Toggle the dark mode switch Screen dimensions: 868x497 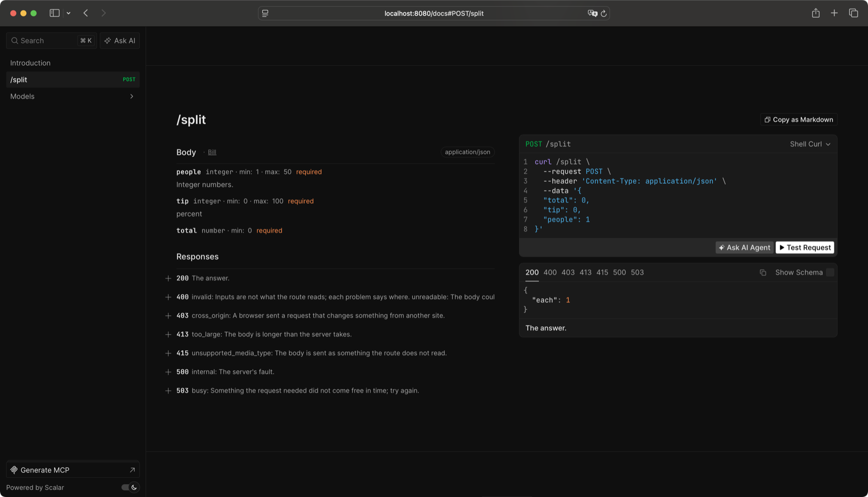(130, 487)
